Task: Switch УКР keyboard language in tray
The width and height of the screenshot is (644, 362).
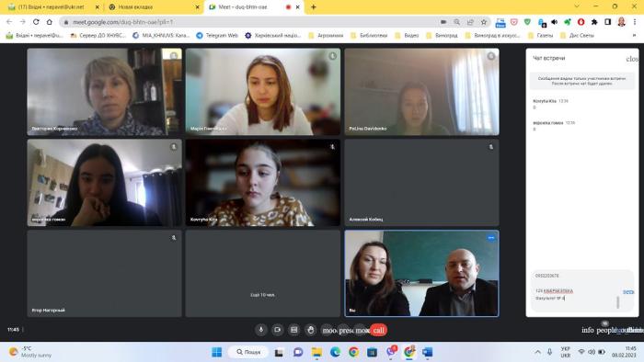Action: coord(566,352)
